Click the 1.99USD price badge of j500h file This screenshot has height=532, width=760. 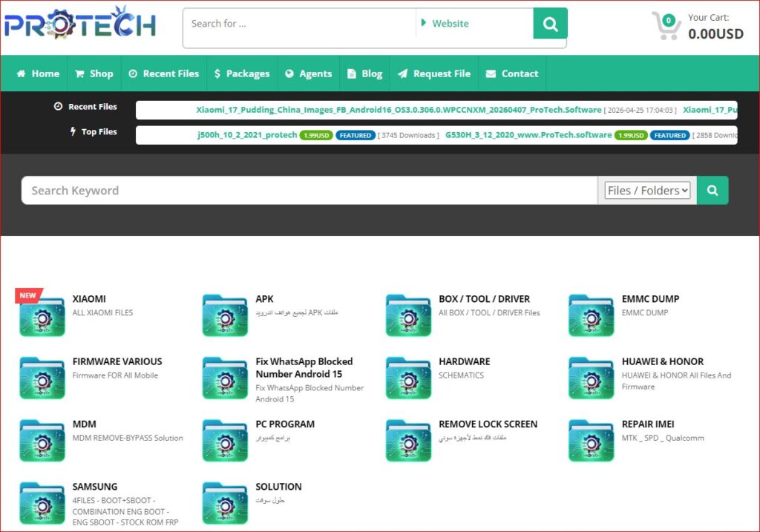[x=316, y=135]
